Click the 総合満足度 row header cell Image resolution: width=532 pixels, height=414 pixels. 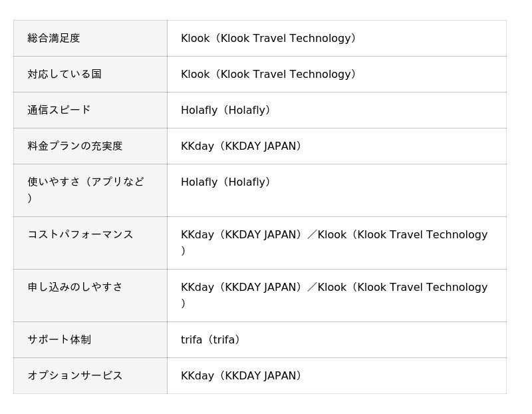pyautogui.click(x=54, y=39)
